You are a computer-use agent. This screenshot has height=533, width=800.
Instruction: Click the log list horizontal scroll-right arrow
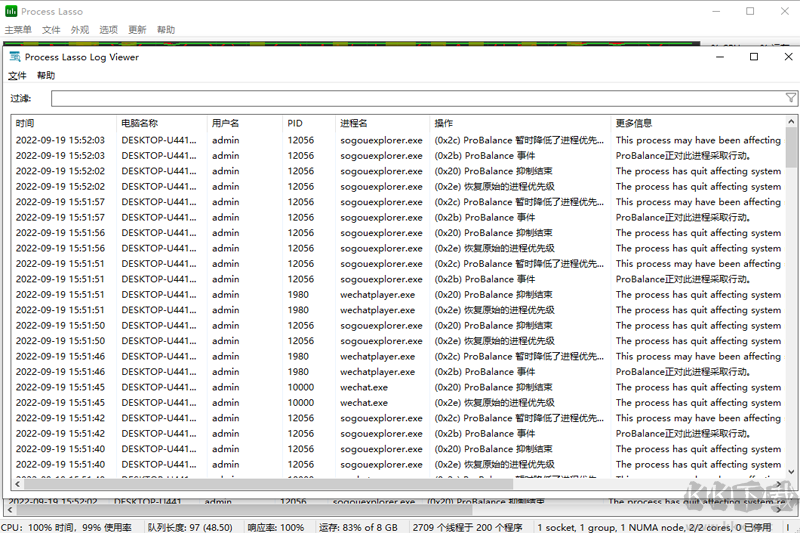click(779, 484)
